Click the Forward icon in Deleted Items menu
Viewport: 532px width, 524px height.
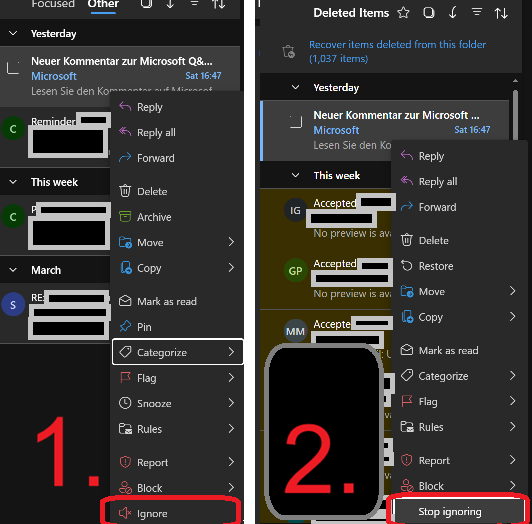(406, 206)
